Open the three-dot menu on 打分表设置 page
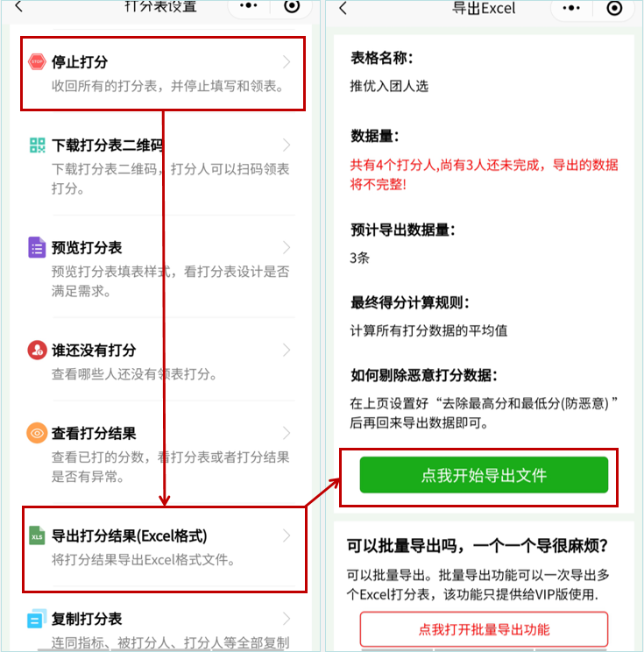 [x=249, y=6]
